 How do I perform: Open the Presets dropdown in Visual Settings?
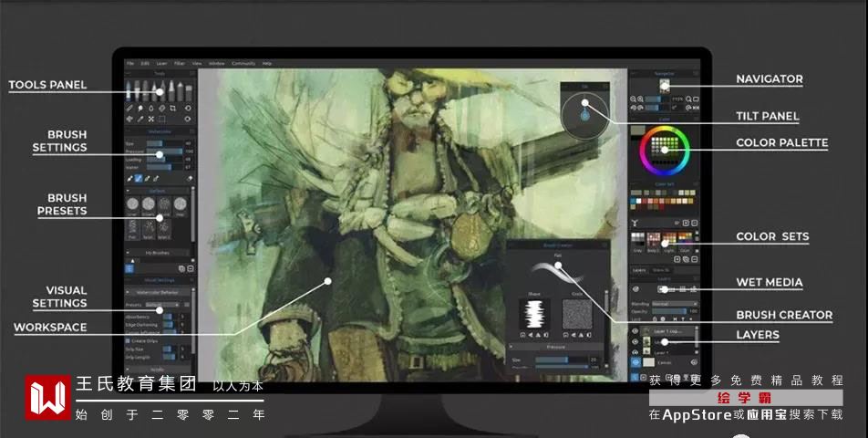tap(162, 305)
